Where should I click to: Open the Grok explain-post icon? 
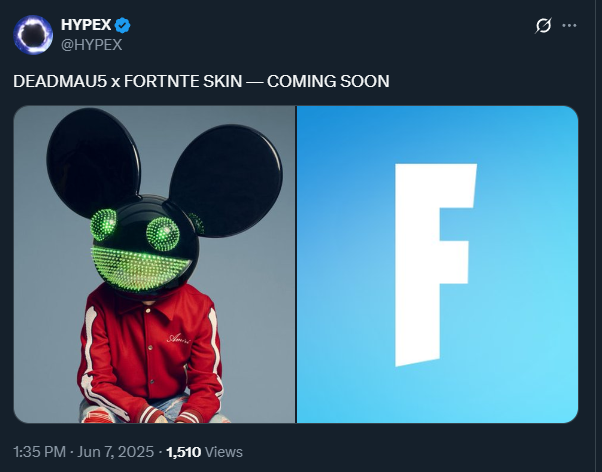click(x=544, y=25)
